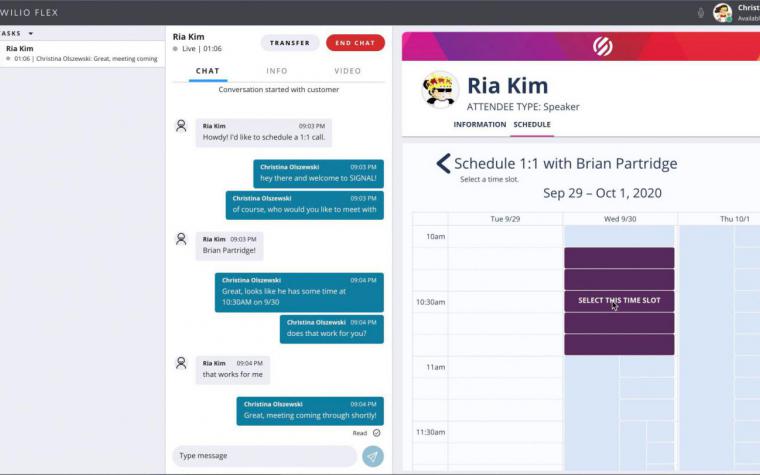Select the purple slot just below SELECT THIS TIME SLOT

[619, 323]
